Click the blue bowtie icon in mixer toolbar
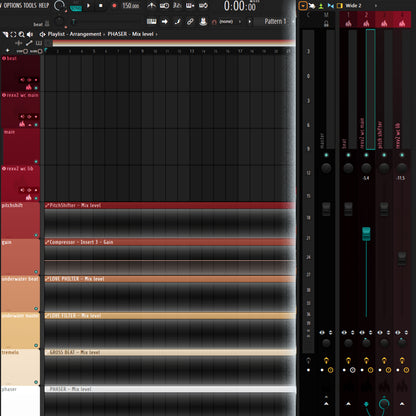The image size is (416, 416). click(x=330, y=6)
